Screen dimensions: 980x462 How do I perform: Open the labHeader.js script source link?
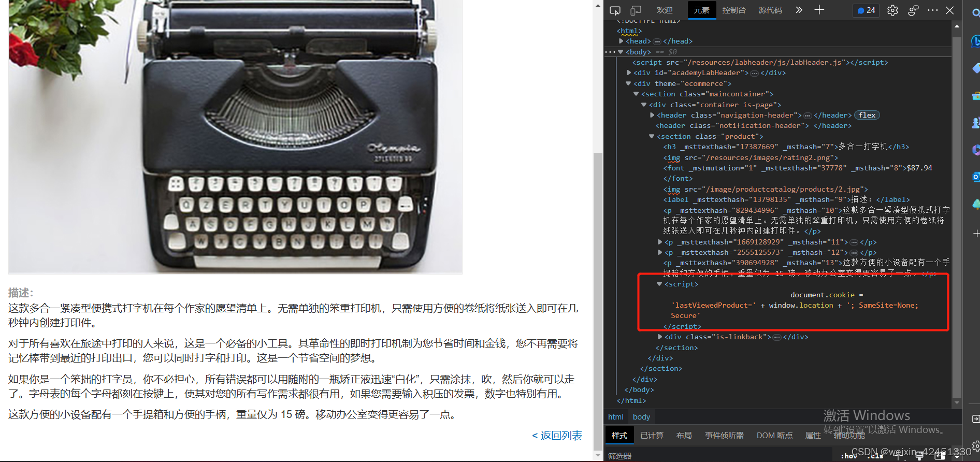click(766, 63)
